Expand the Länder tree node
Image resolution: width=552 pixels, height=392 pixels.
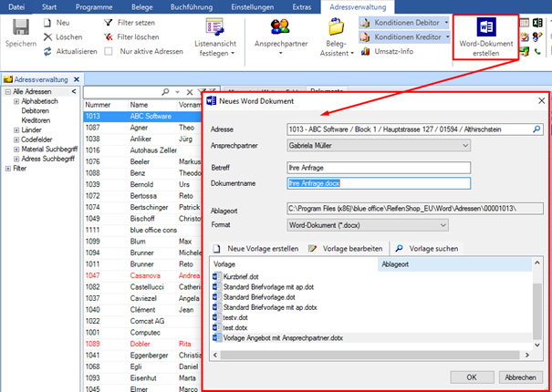point(16,130)
